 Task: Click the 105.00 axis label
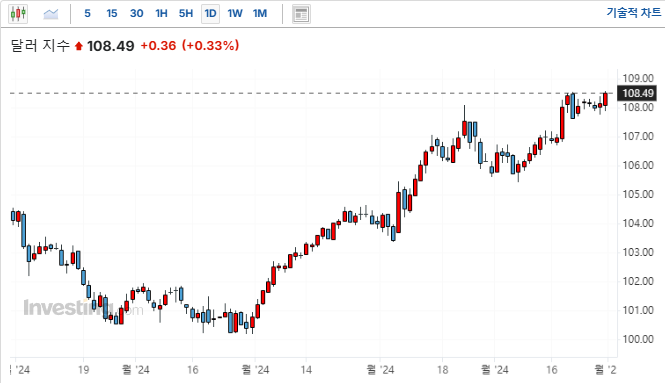point(638,194)
